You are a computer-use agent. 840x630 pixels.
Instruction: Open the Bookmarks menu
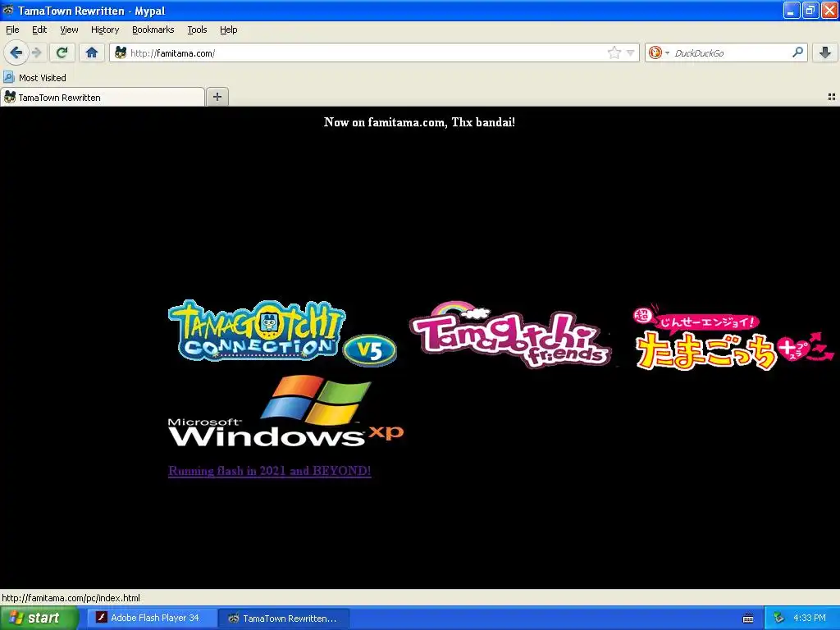tap(153, 30)
